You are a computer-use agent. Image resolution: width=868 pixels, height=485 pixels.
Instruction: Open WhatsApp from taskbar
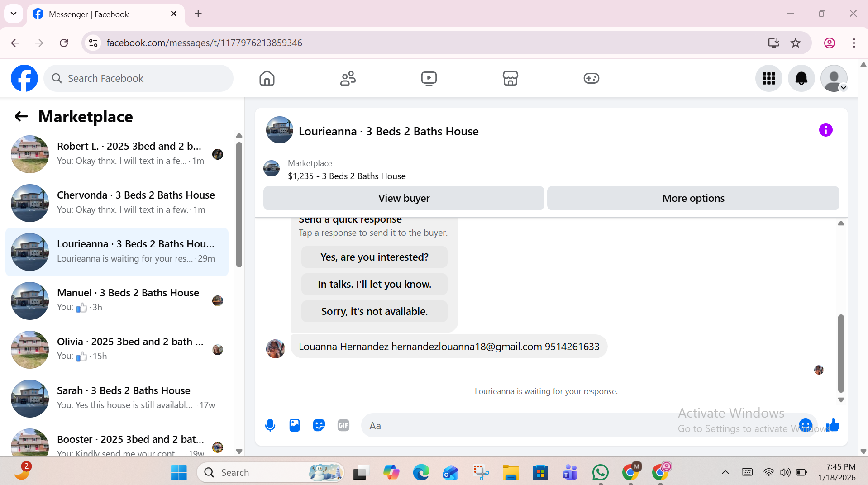601,472
